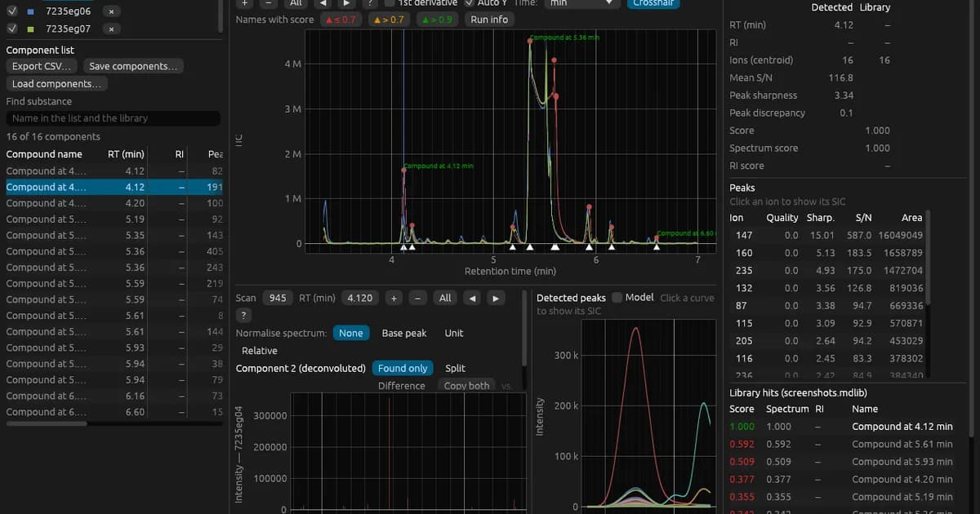Click the right arrow in chromatogram toolbar
This screenshot has width=980, height=514.
coord(346,3)
